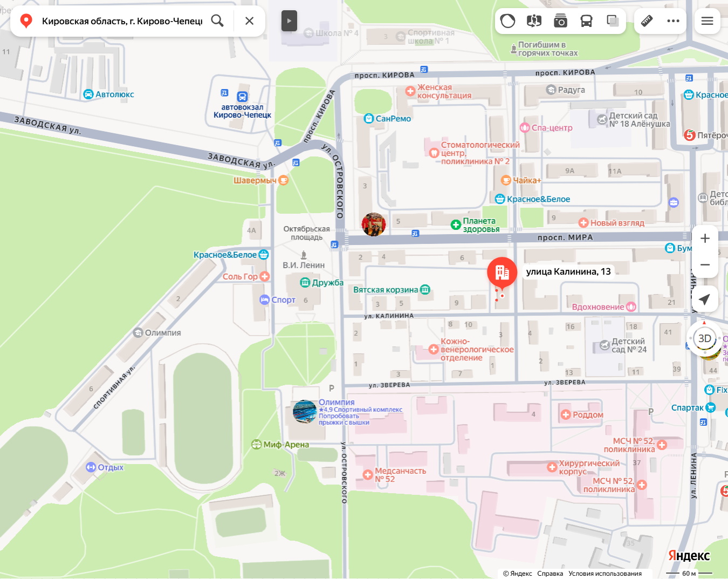
Task: Open the Спа-центр marker
Action: [525, 128]
